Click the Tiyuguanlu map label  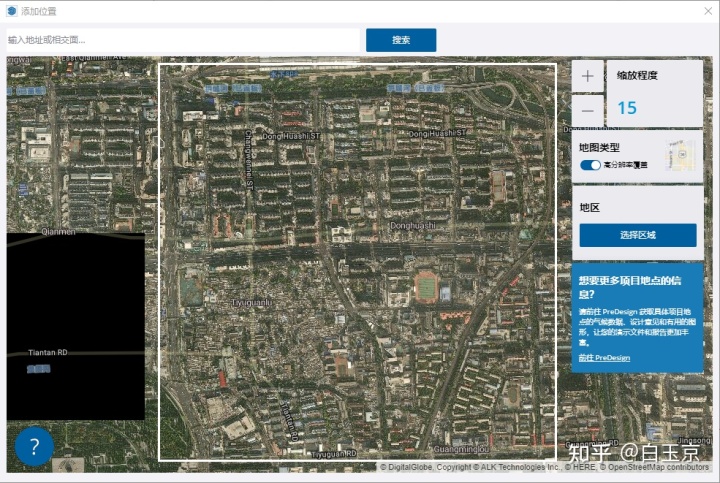point(252,303)
